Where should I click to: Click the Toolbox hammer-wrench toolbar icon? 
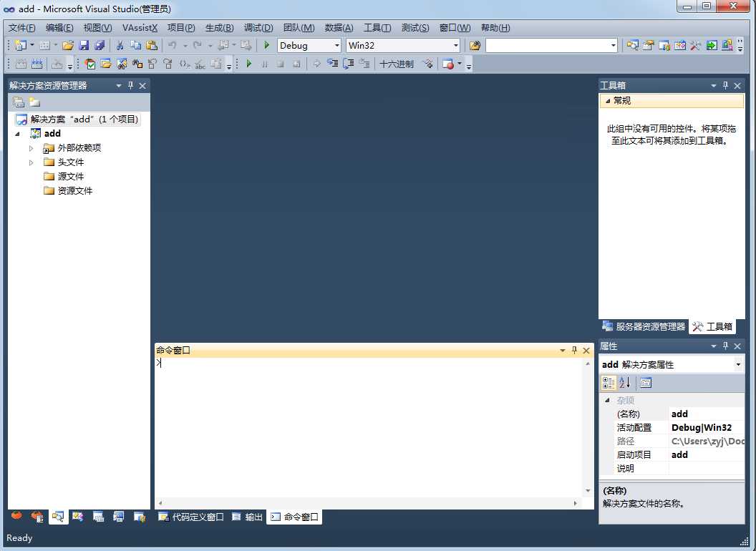pos(695,45)
